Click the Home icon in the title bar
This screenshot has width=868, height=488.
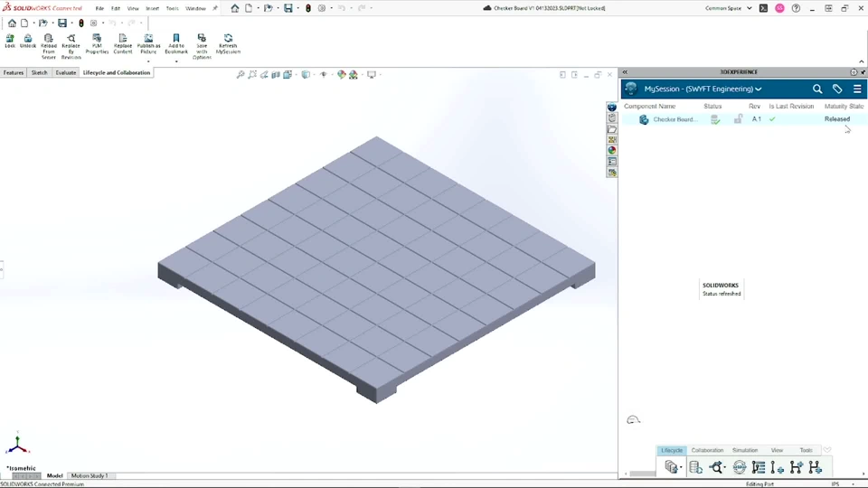click(x=235, y=8)
